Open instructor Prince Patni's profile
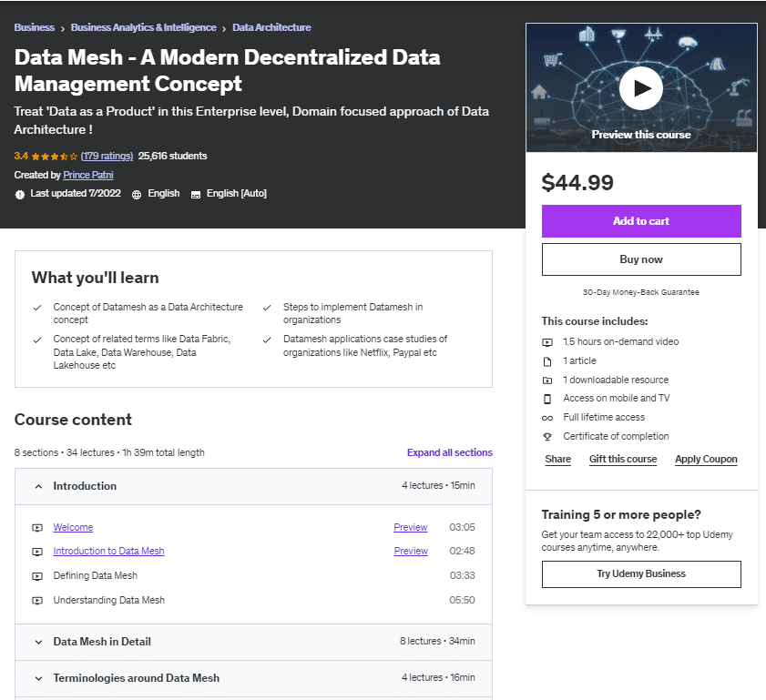This screenshot has height=700, width=766. tap(88, 175)
